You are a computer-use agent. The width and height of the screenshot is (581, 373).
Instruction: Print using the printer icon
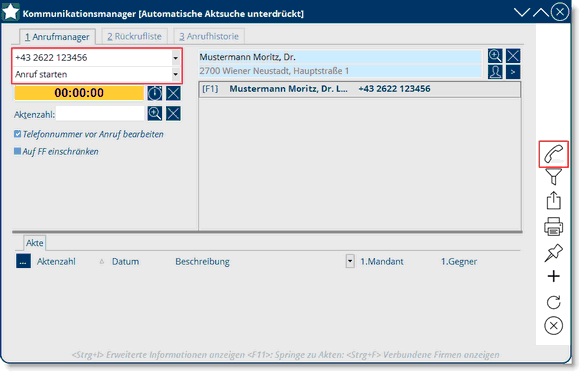pos(553,226)
